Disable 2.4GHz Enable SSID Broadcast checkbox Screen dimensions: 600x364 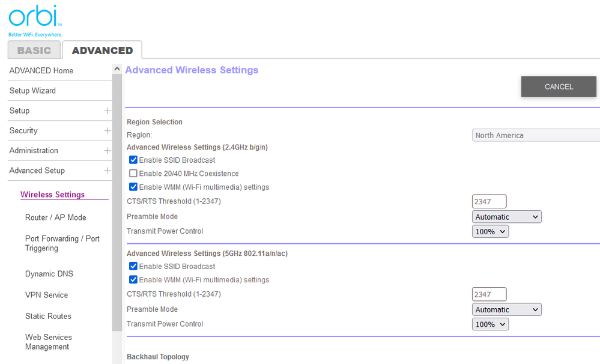point(133,160)
